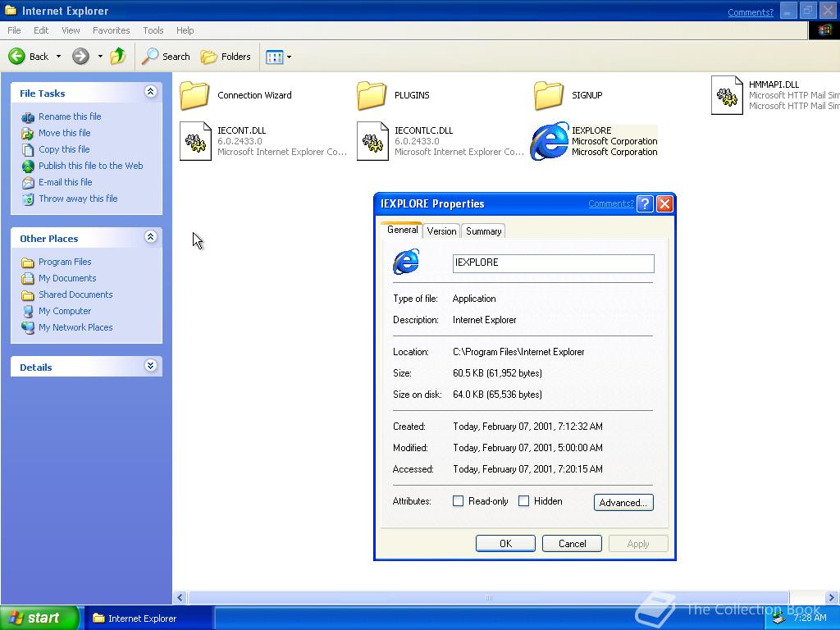The height and width of the screenshot is (630, 840).
Task: Go up one folder level
Action: pyautogui.click(x=118, y=57)
